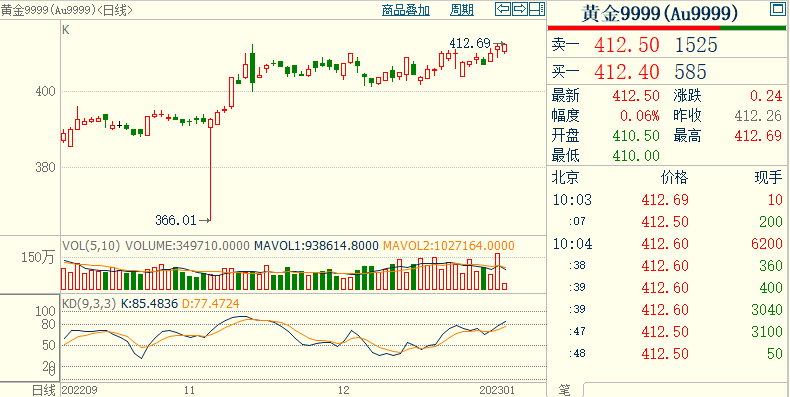Click the 卖一 ask price 412.50
This screenshot has height=397, width=790.
[x=627, y=45]
